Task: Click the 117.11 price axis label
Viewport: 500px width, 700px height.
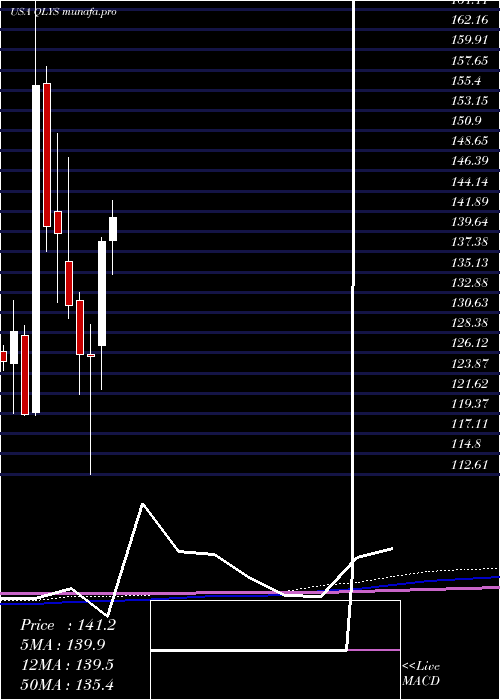Action: 470,424
